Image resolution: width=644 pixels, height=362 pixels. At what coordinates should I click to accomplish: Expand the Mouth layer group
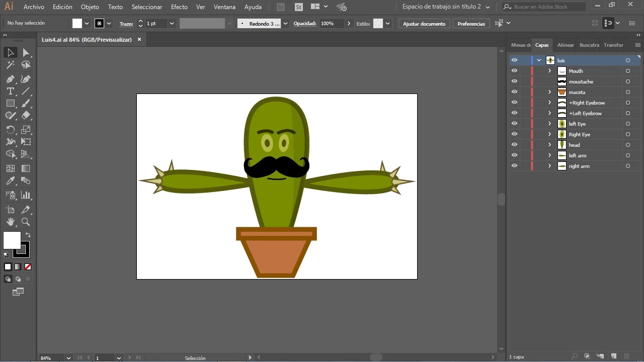(549, 71)
